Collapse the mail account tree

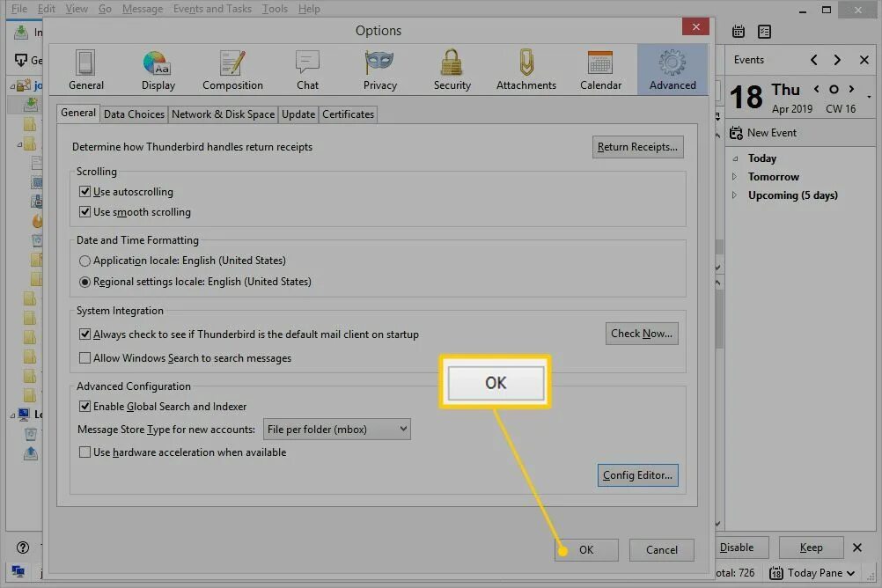click(x=12, y=86)
